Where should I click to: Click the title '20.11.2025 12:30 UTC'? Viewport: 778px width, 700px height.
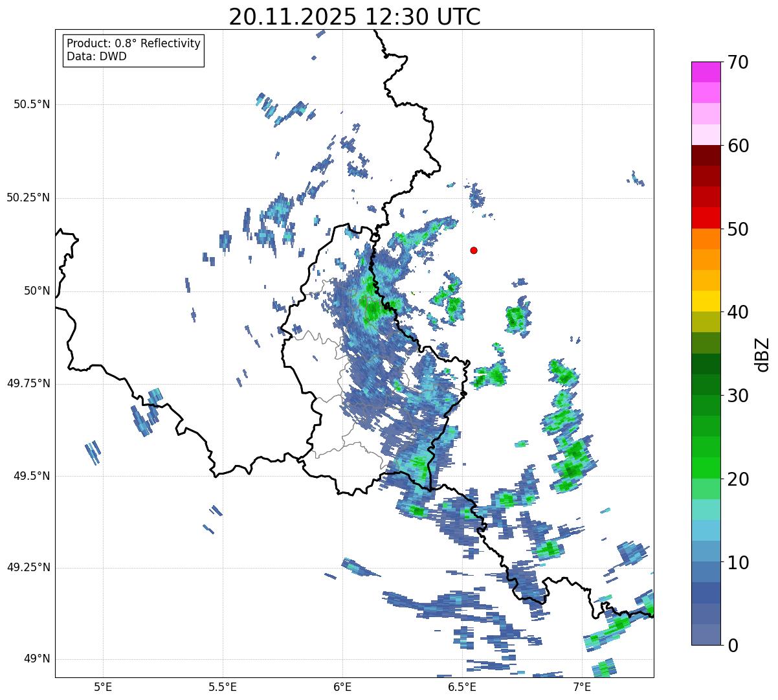(x=355, y=17)
